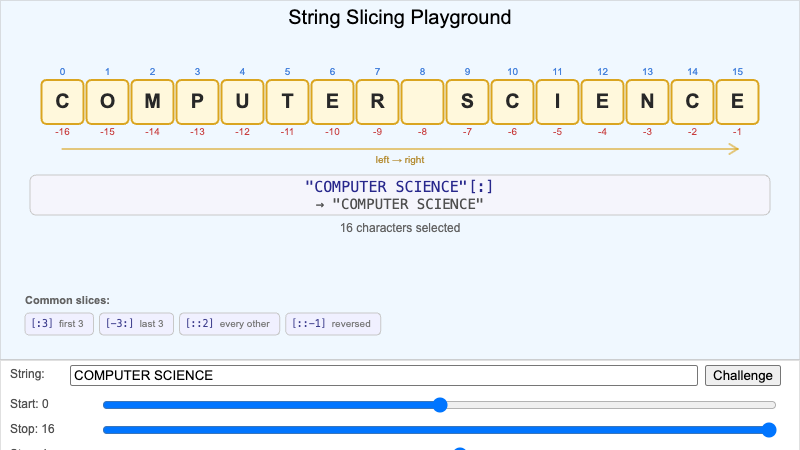Click the letter M tile
Screen dimensions: 800x450
152,101
